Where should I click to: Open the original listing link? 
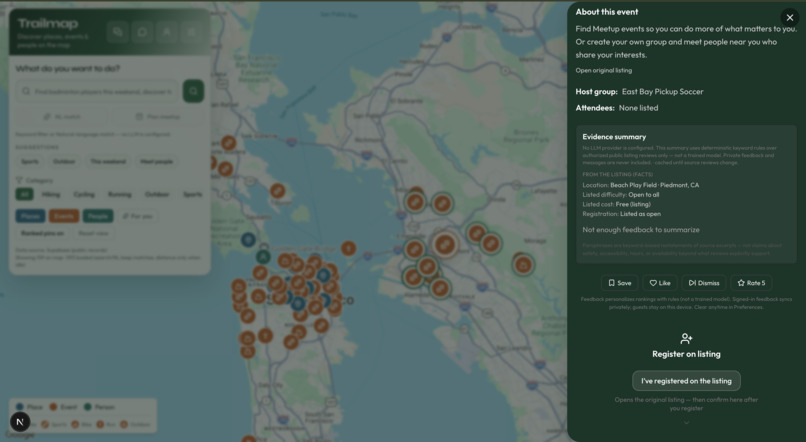tap(603, 70)
